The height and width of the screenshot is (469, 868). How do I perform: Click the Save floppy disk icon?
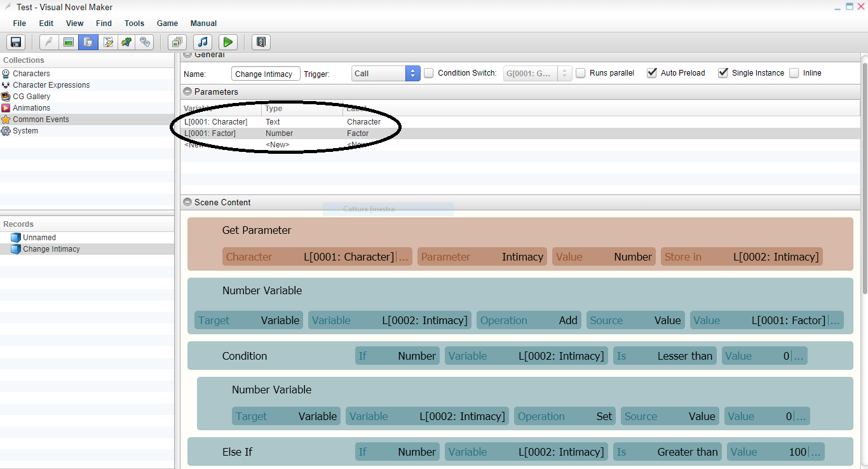[16, 43]
